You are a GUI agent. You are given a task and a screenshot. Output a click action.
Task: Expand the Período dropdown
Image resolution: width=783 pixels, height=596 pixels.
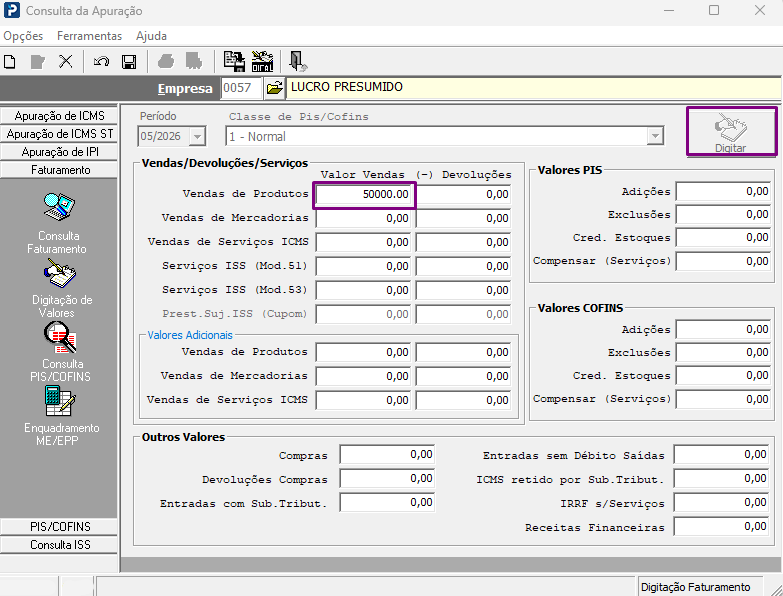(198, 136)
